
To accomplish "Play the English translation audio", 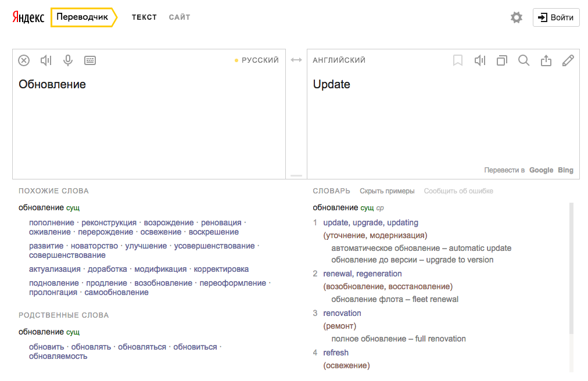I will 480,60.
